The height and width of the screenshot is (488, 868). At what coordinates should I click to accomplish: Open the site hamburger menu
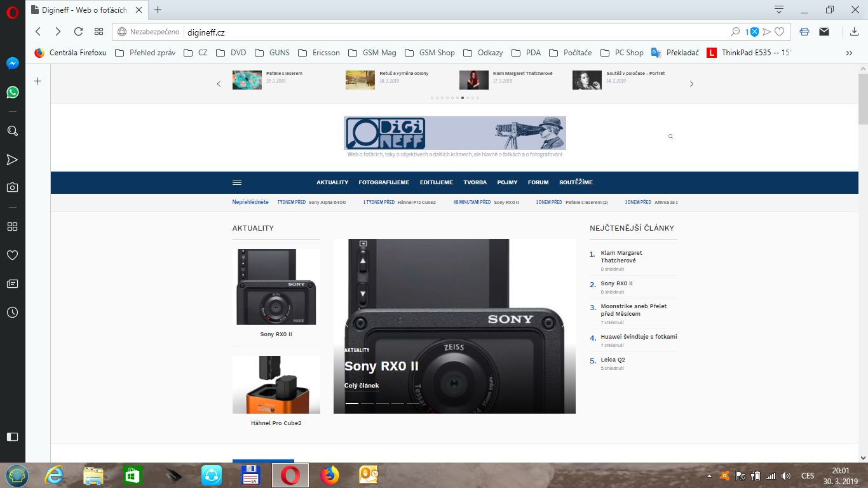click(x=237, y=182)
